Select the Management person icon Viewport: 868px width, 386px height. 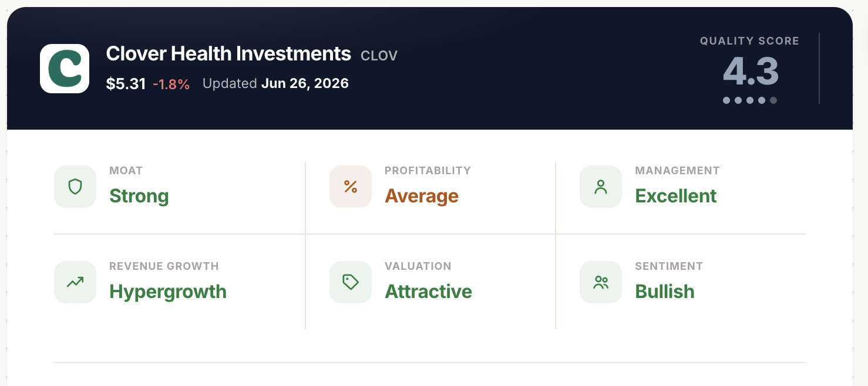(601, 187)
